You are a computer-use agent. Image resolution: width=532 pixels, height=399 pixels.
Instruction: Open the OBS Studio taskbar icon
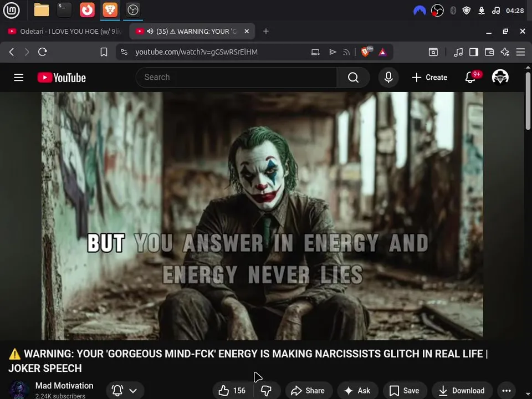pyautogui.click(x=132, y=10)
